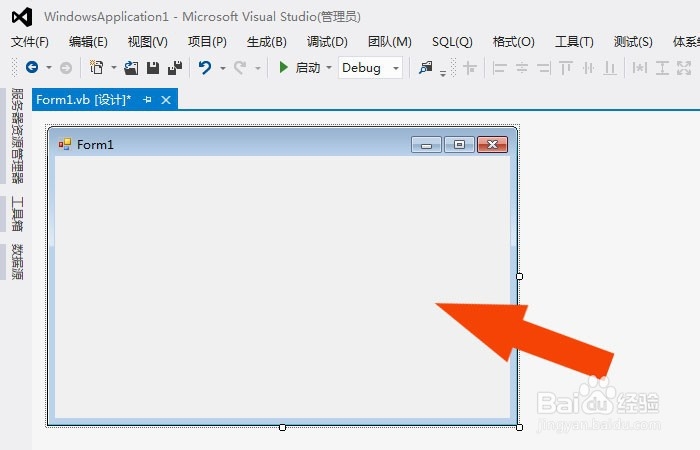Click the bottom-right corner sizing handle
Image resolution: width=700 pixels, height=450 pixels.
[x=519, y=427]
